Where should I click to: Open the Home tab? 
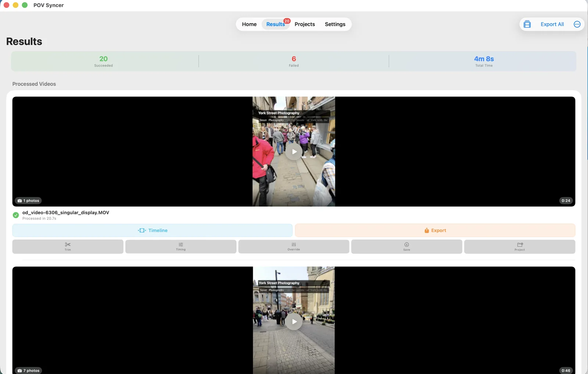(249, 24)
